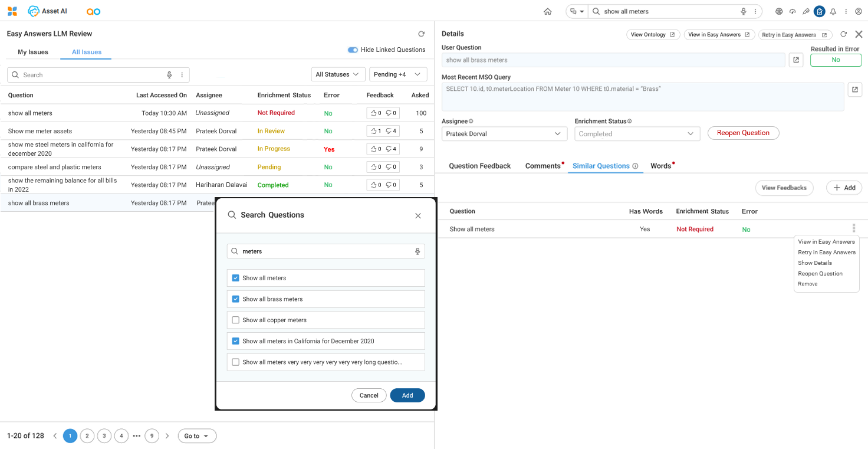This screenshot has height=449, width=868.
Task: Click three-dot menu on Show all meters row
Action: [x=853, y=228]
